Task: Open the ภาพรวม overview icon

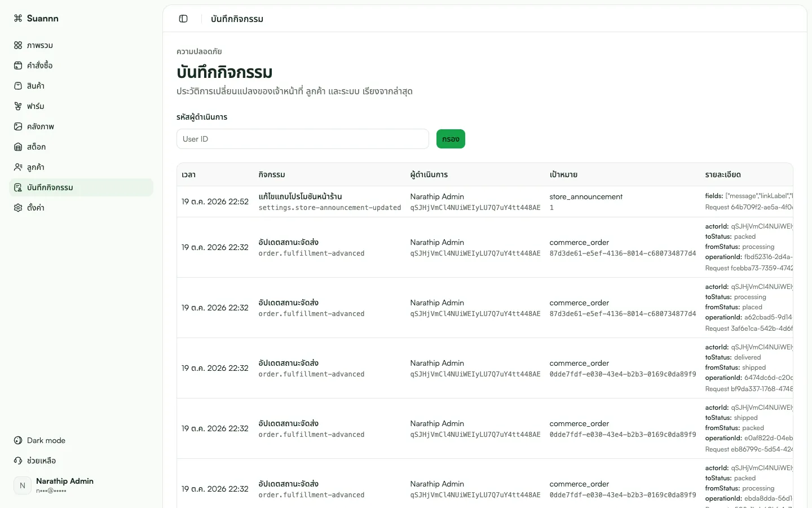Action: 18,45
